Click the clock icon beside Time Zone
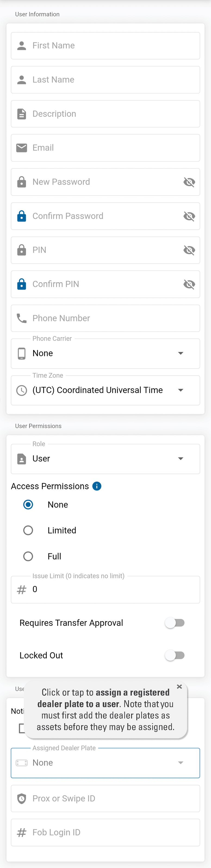 [x=21, y=390]
